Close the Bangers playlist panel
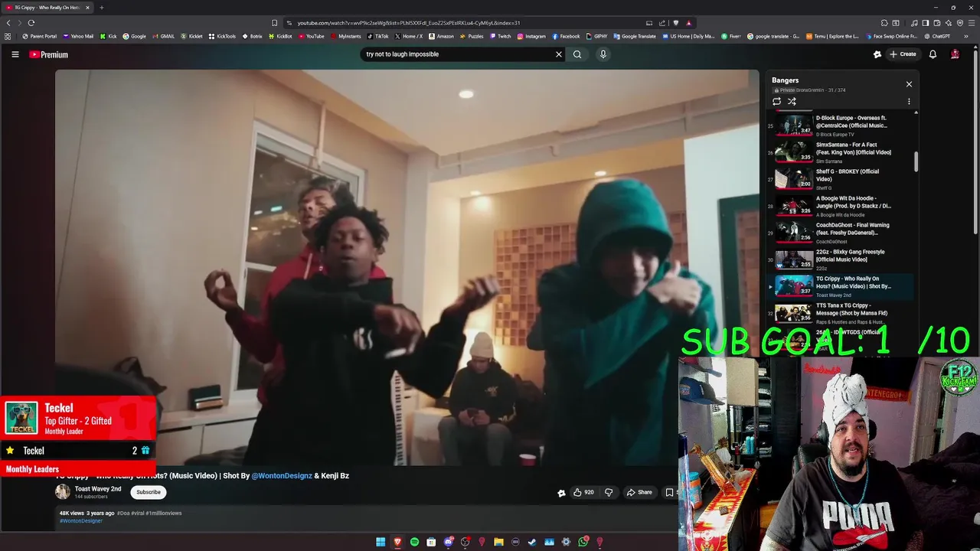The image size is (980, 551). point(909,84)
